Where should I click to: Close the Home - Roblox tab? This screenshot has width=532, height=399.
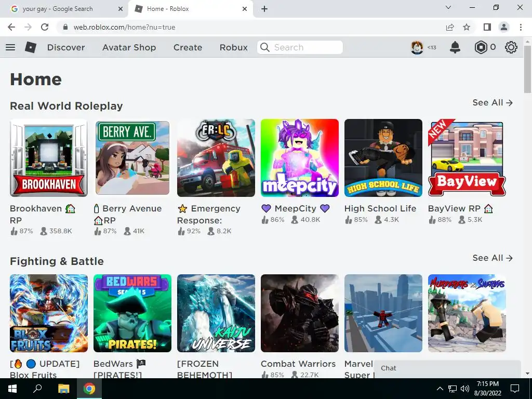(x=245, y=9)
